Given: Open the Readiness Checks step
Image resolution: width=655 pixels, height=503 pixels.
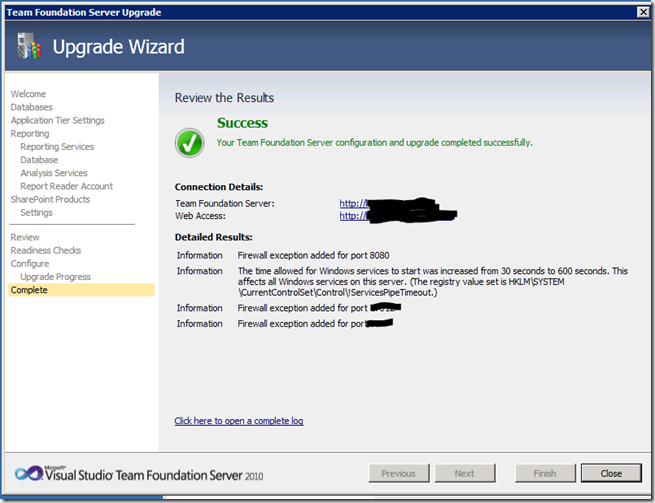Looking at the screenshot, I should click(x=46, y=250).
